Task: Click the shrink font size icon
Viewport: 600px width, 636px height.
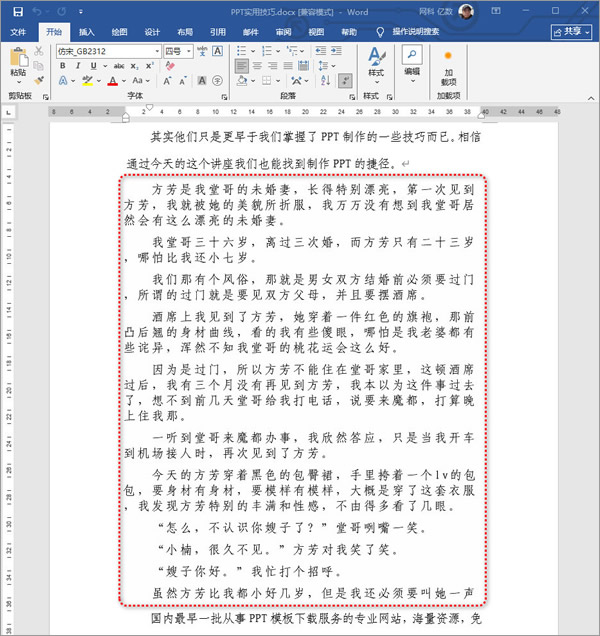Action: point(183,81)
